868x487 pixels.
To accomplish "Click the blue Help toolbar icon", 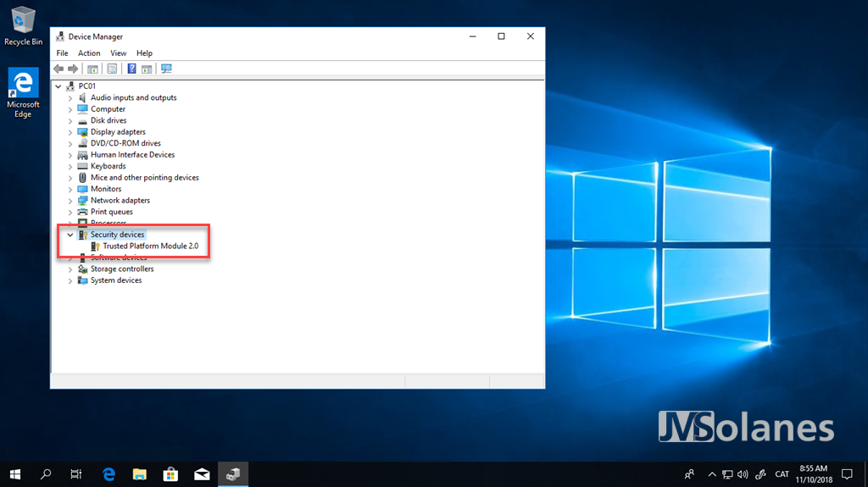I will tap(131, 69).
